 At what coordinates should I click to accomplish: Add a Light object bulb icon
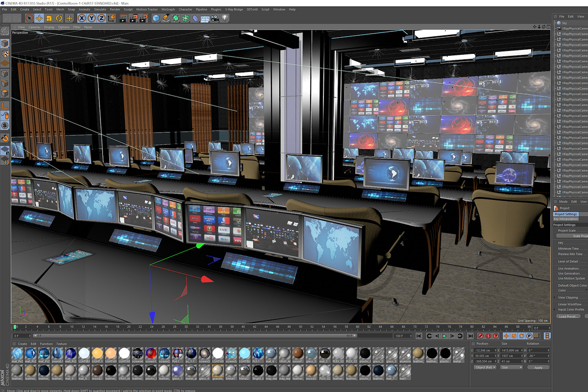(225, 18)
